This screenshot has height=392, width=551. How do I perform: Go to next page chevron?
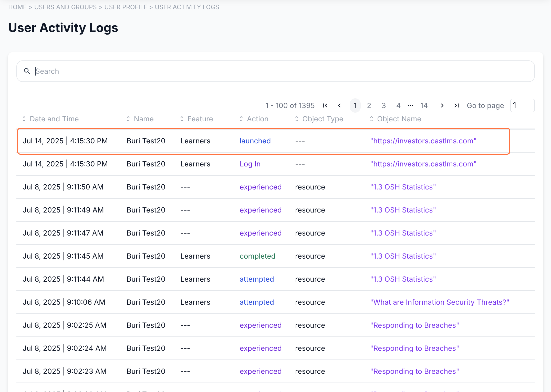point(442,105)
